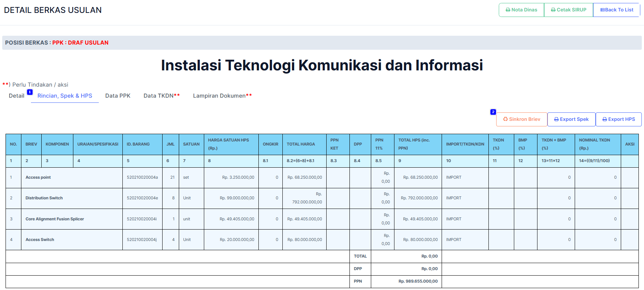The image size is (644, 290).
Task: Click the Access Switch row name
Action: pos(40,240)
